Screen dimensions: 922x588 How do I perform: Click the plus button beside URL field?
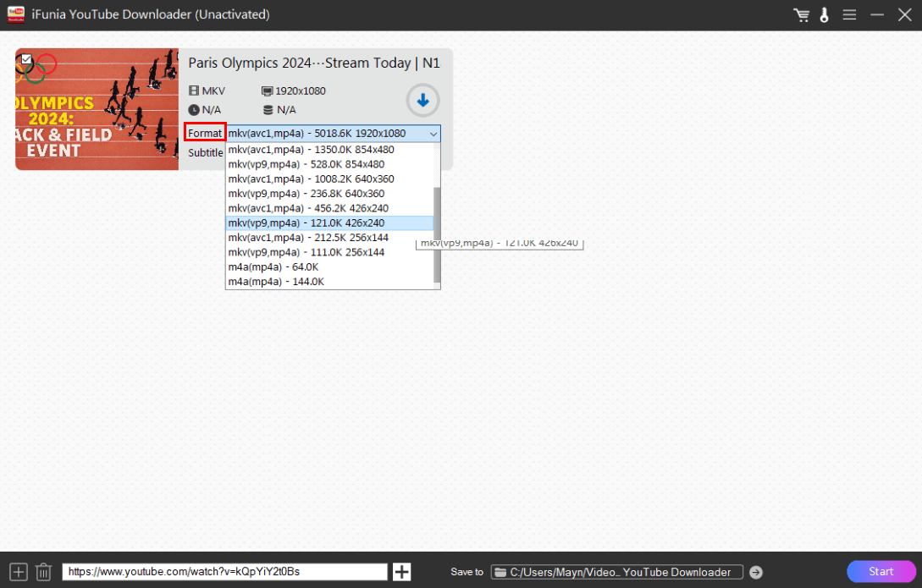point(402,572)
